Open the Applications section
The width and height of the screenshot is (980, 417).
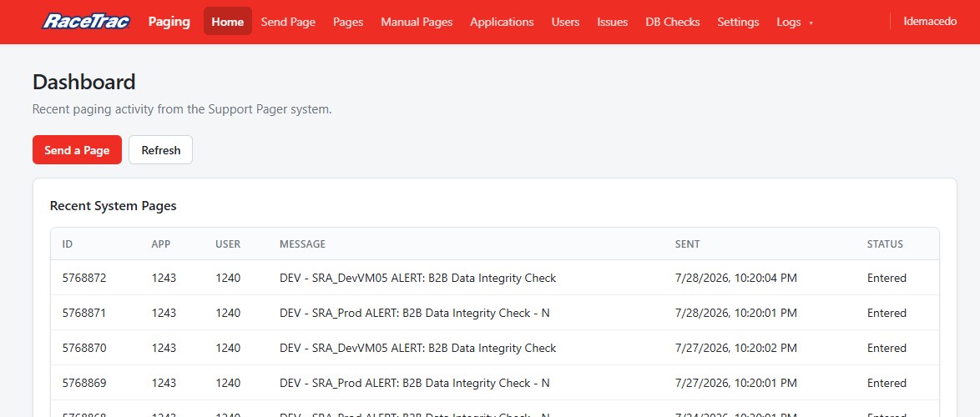[x=502, y=22]
